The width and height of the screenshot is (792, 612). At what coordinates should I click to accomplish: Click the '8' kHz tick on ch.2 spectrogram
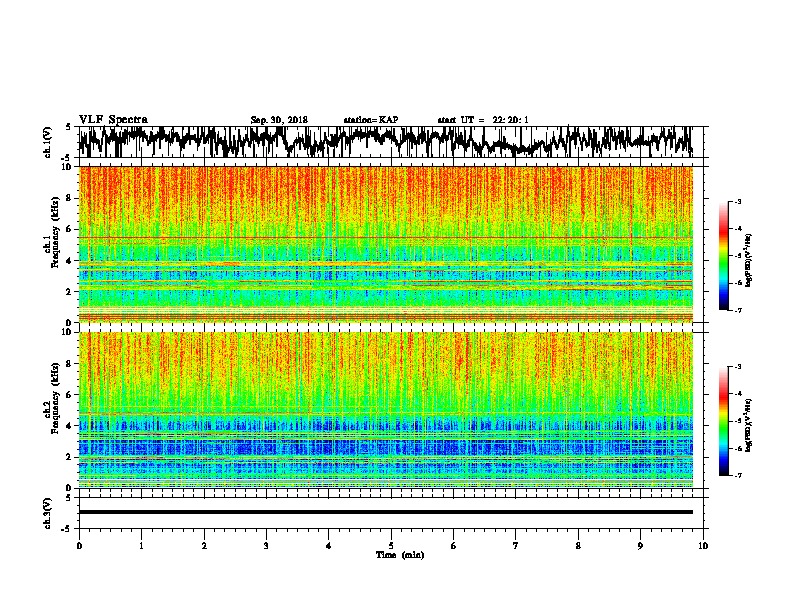(x=71, y=364)
